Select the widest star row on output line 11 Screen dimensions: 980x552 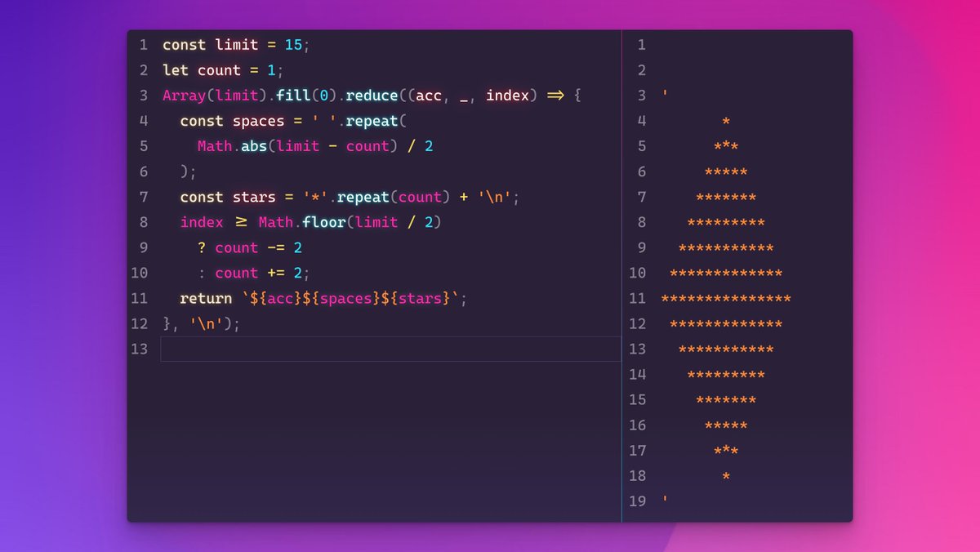pos(725,298)
